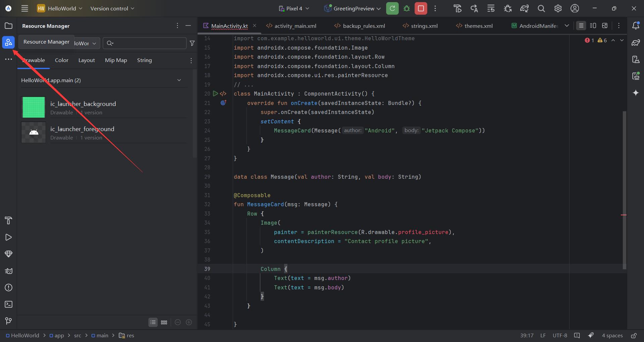The image size is (644, 342).
Task: Open Pixel 4 device selector
Action: (x=294, y=8)
